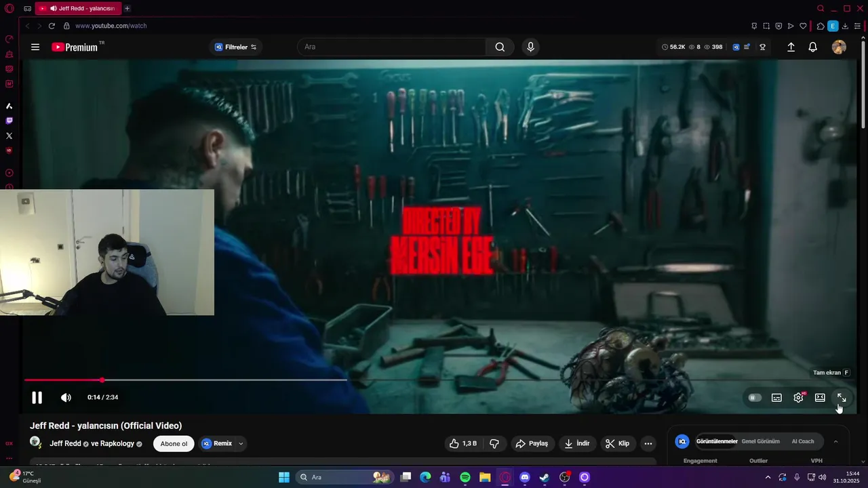Open Windows Start menu
868x488 pixels.
[283, 477]
